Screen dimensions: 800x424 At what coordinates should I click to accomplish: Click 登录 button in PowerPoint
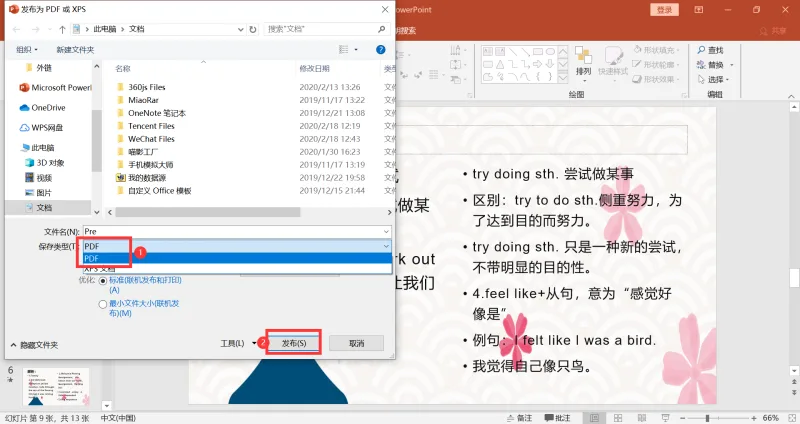tap(664, 10)
